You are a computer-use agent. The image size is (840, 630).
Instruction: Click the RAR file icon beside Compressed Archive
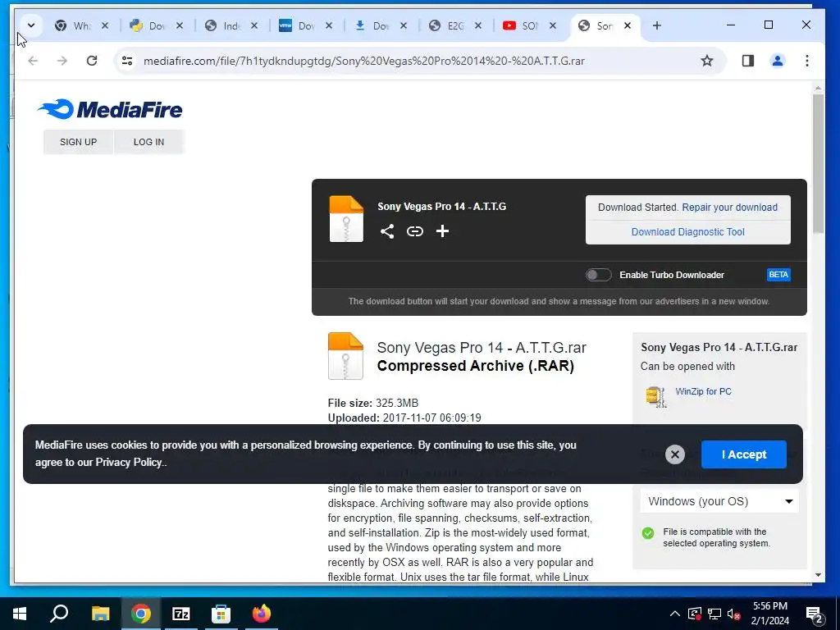345,356
